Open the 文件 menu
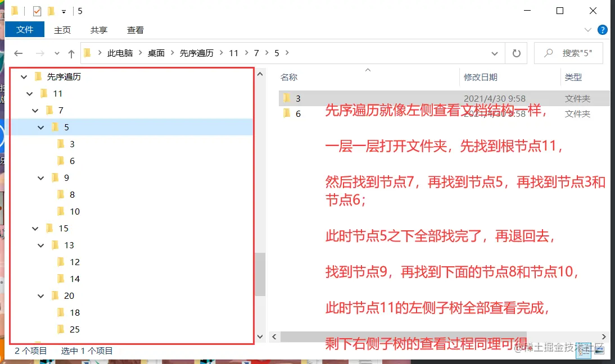The height and width of the screenshot is (364, 615). tap(24, 30)
